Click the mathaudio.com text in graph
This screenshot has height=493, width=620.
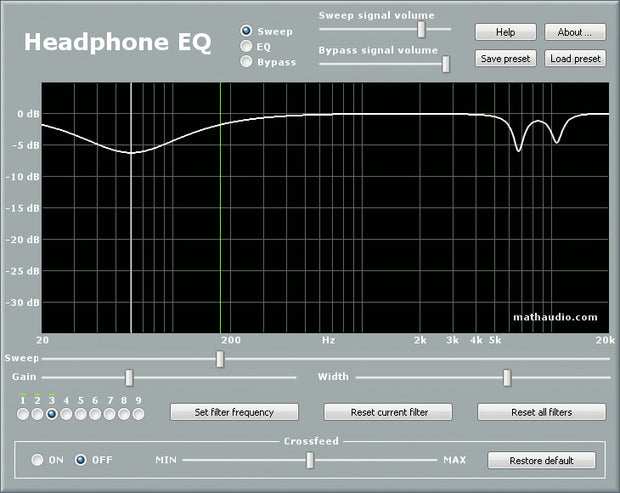click(555, 317)
